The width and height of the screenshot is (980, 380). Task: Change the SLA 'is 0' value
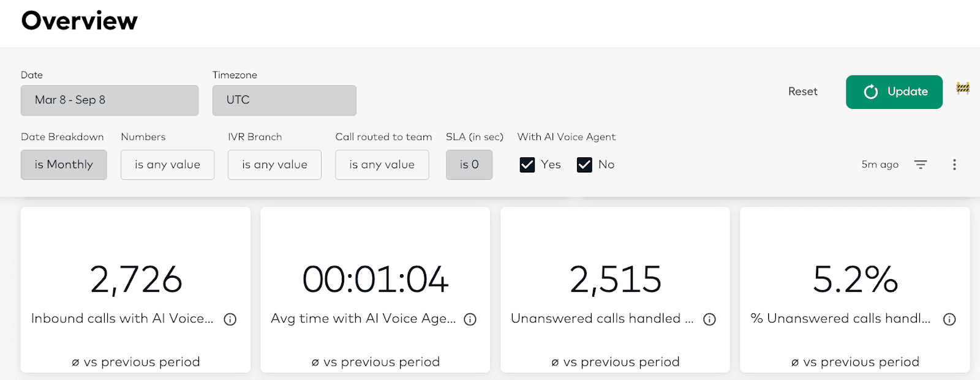coord(469,164)
